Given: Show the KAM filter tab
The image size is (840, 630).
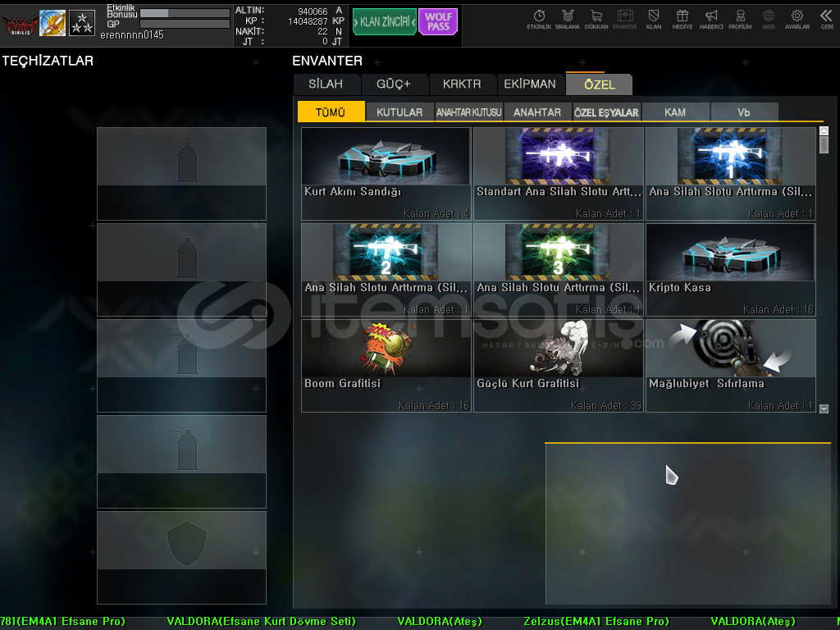Looking at the screenshot, I should point(675,112).
